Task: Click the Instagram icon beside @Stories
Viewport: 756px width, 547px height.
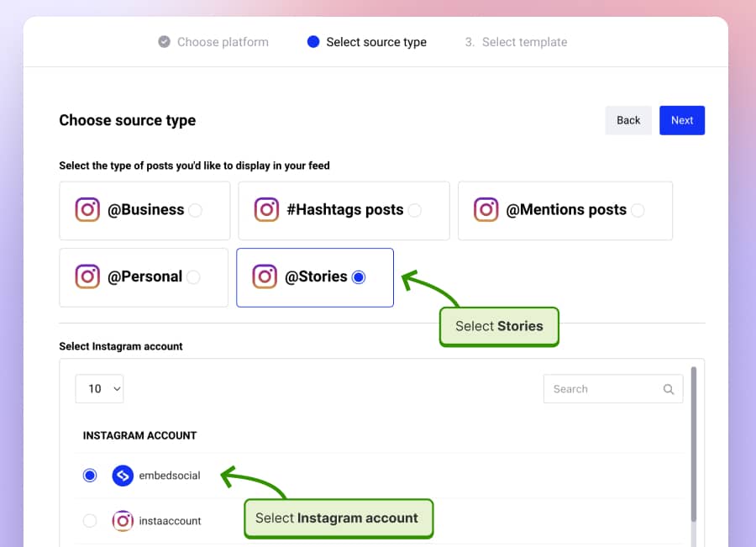Action: (265, 276)
